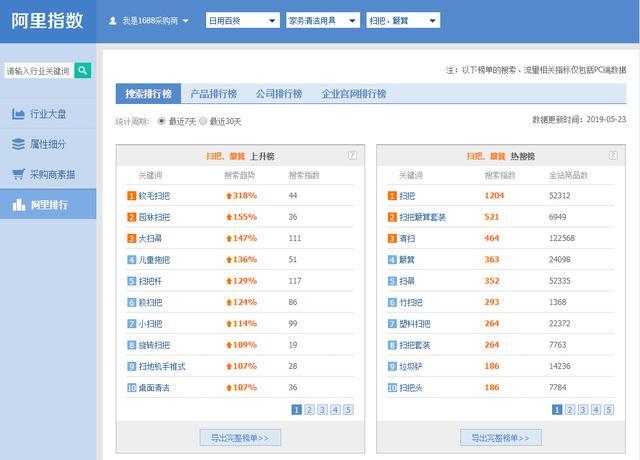Open the 日用百货 category dropdown
Screen dimensions: 640x460
pos(243,20)
